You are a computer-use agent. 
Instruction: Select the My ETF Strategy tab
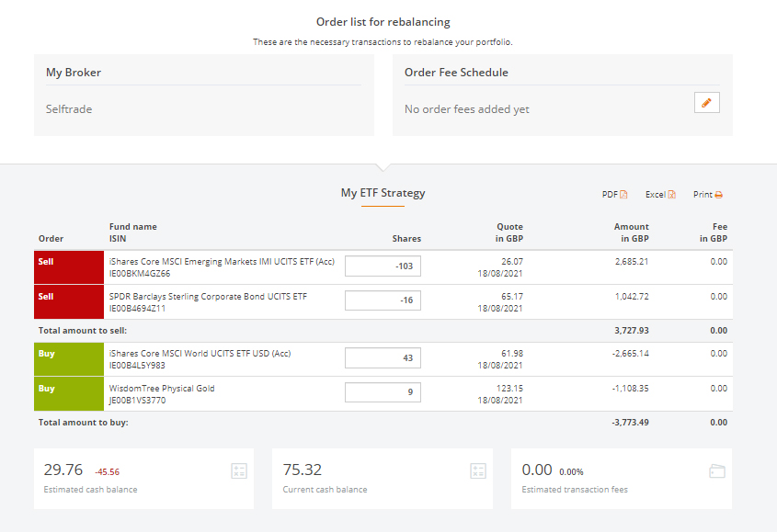point(383,193)
